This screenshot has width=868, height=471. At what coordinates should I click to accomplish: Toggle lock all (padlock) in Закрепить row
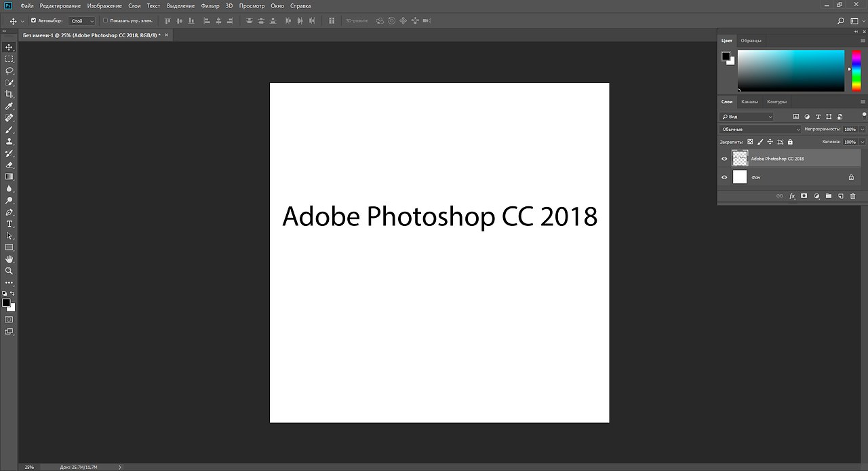pos(791,142)
